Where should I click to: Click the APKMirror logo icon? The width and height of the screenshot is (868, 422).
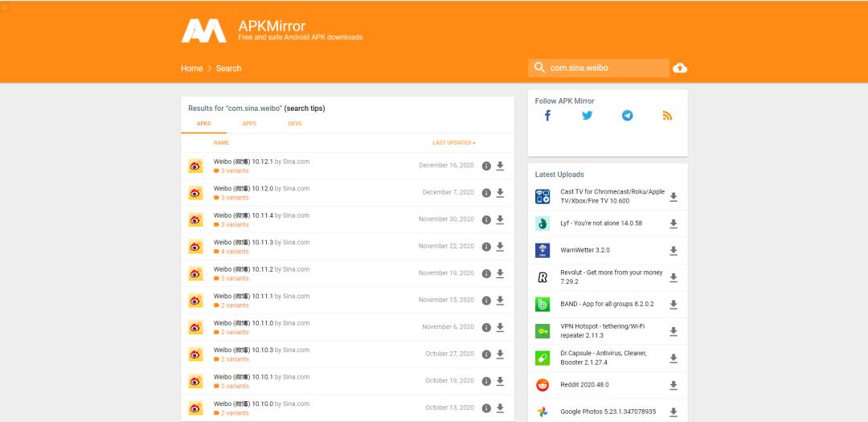203,31
